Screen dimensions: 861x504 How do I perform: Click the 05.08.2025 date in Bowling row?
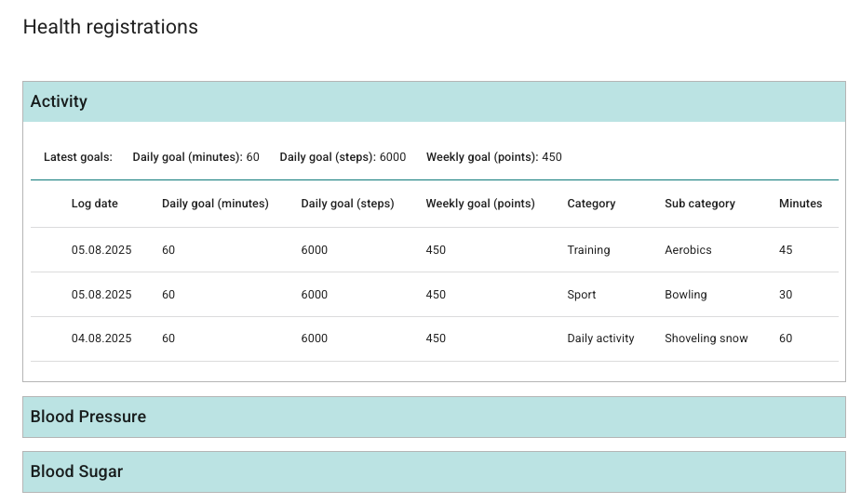[x=101, y=295]
